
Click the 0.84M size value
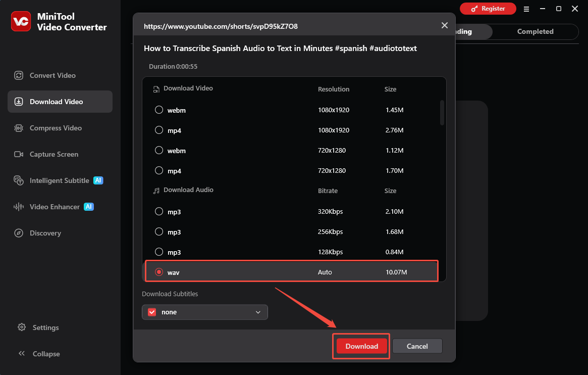coord(395,252)
